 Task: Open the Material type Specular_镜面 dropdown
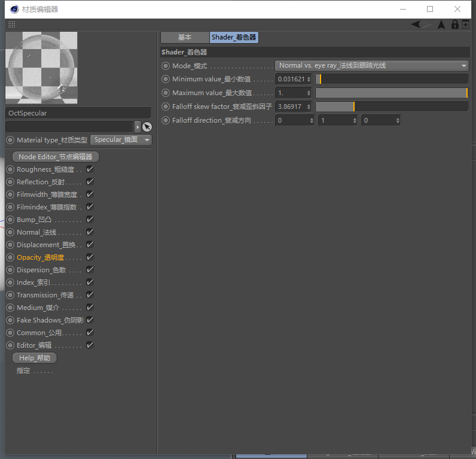pyautogui.click(x=121, y=140)
